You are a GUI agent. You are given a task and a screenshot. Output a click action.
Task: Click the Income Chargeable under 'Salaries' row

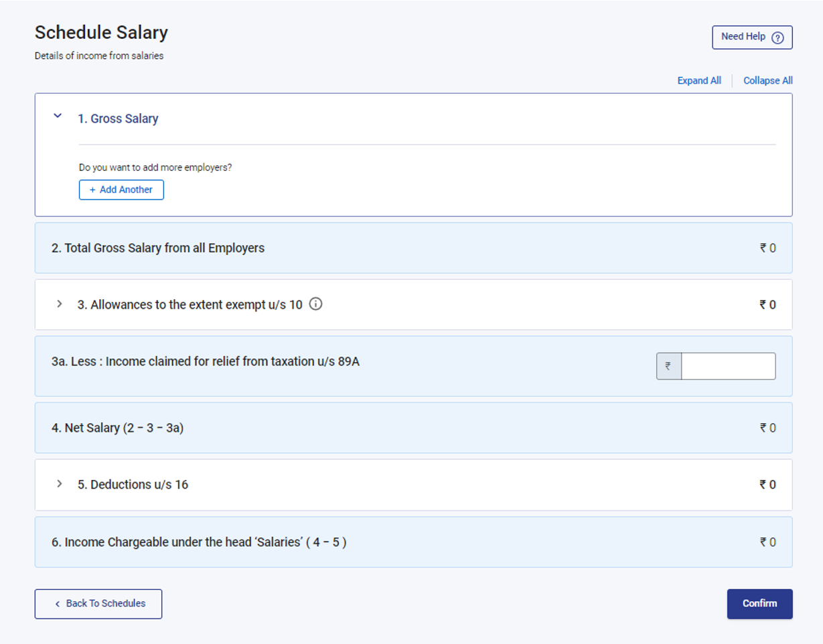click(199, 542)
